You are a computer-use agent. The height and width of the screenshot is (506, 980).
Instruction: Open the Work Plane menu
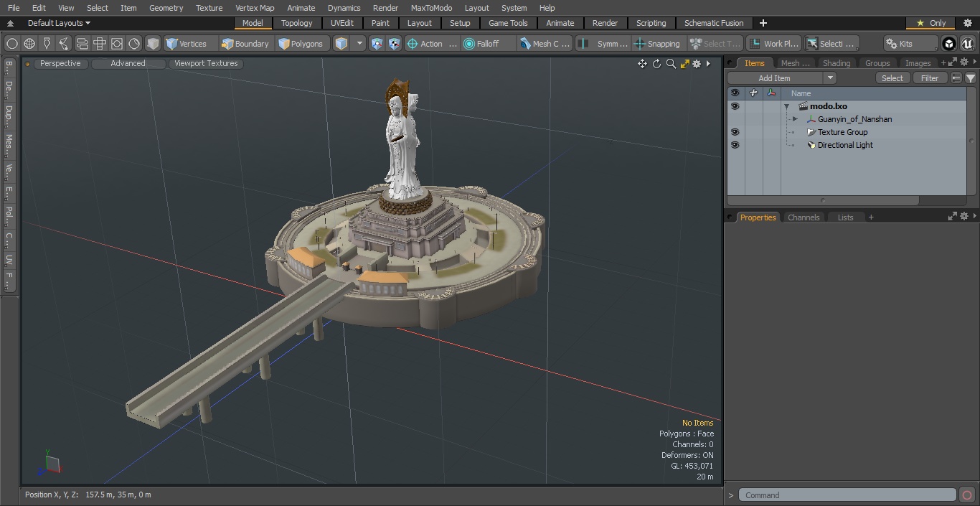[x=773, y=44]
